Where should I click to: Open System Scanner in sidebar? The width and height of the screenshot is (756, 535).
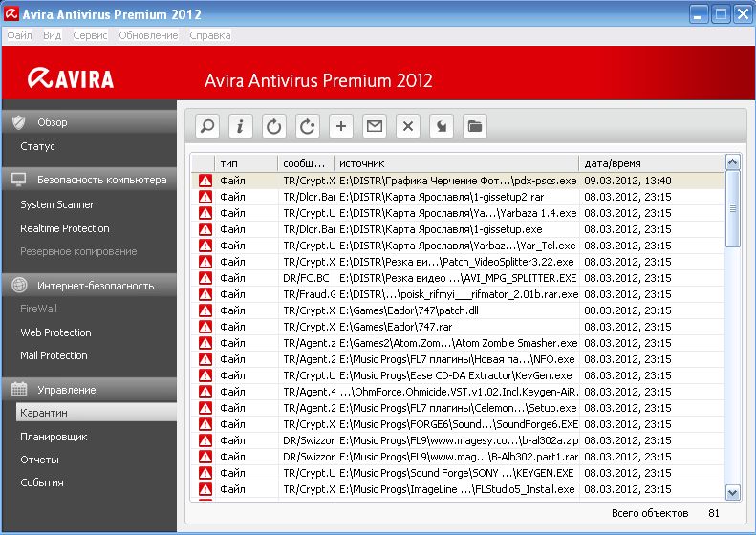click(57, 204)
